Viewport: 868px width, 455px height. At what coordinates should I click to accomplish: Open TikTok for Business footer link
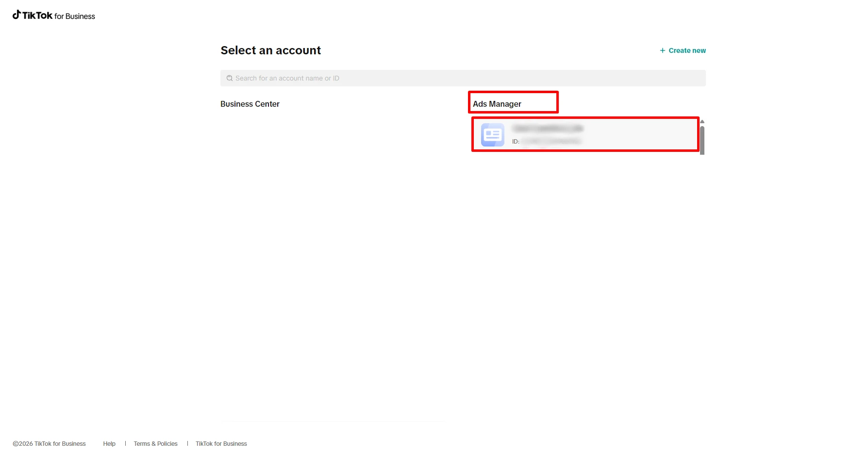pos(221,444)
